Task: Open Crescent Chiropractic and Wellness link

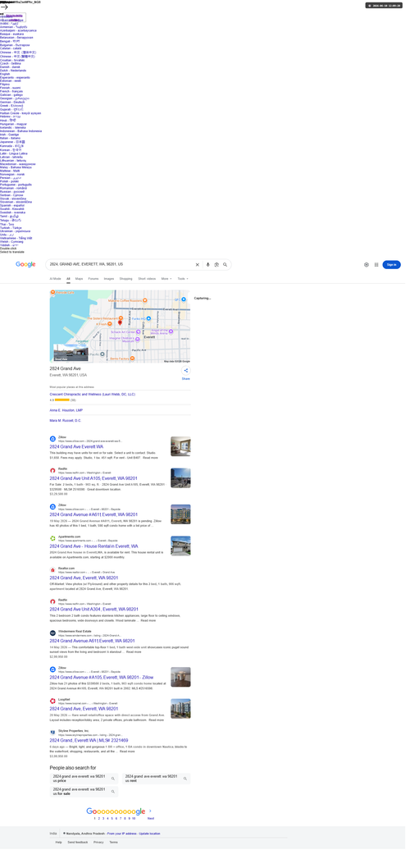Action: (x=93, y=394)
